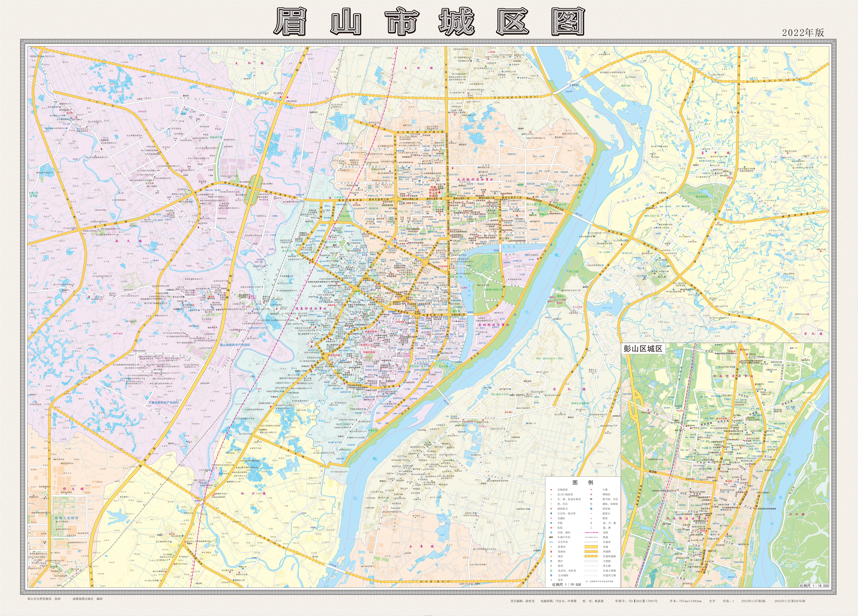Click the light blue 公交车站 legend icon
The height and width of the screenshot is (616, 858).
[551, 542]
